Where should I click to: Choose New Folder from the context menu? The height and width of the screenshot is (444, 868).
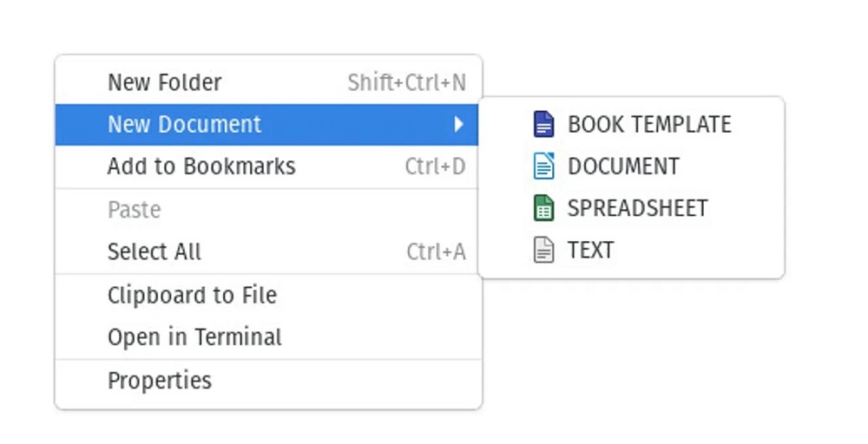[164, 82]
